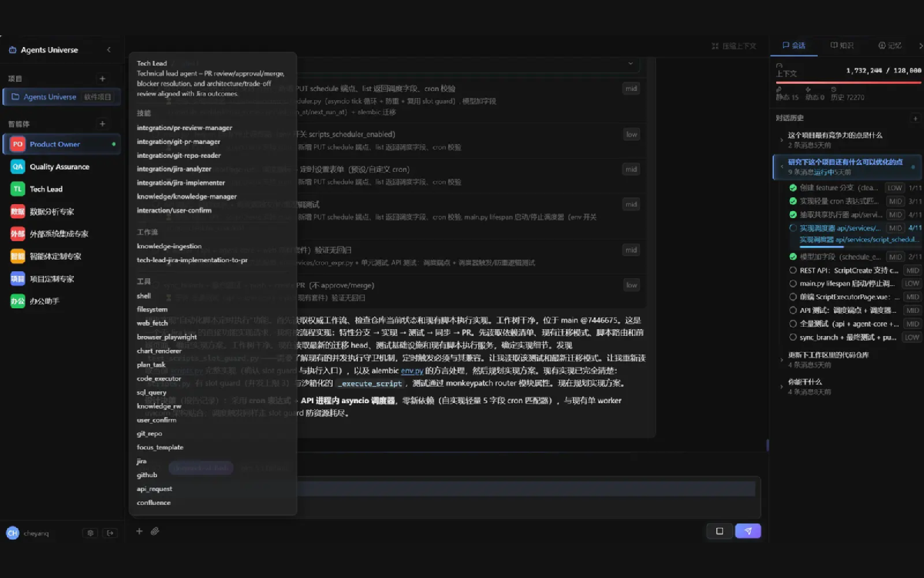Select the Agents Universe project row
The image size is (924, 578).
[62, 97]
